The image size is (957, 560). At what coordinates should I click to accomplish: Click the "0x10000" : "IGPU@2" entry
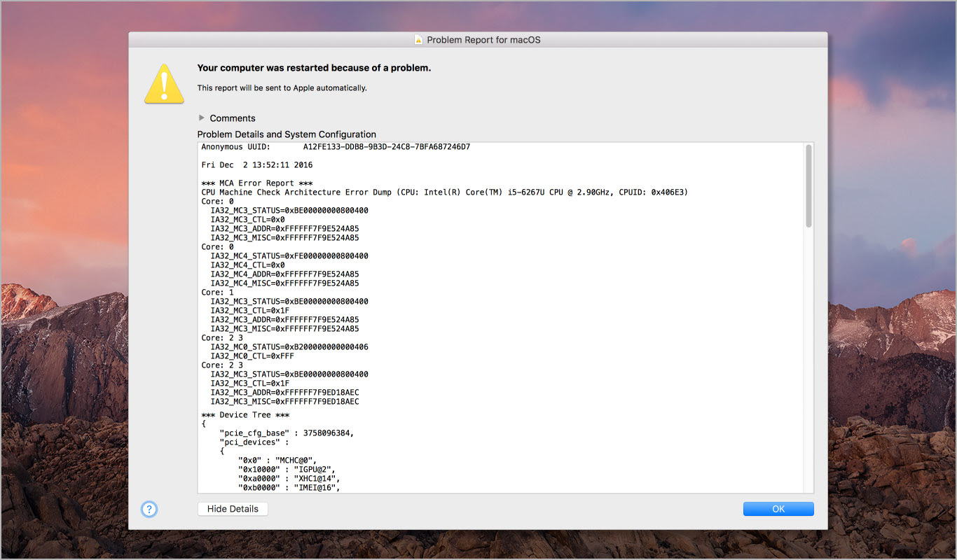click(287, 469)
